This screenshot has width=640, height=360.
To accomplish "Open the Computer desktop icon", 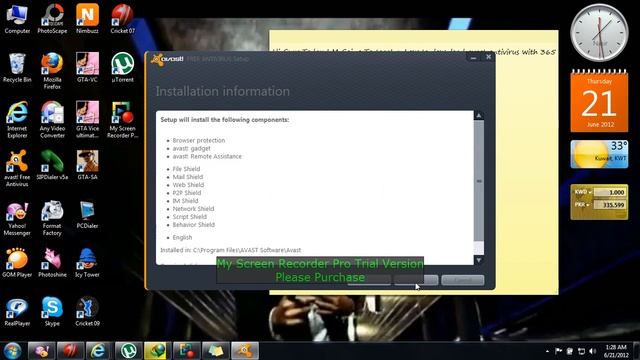I will point(17,19).
